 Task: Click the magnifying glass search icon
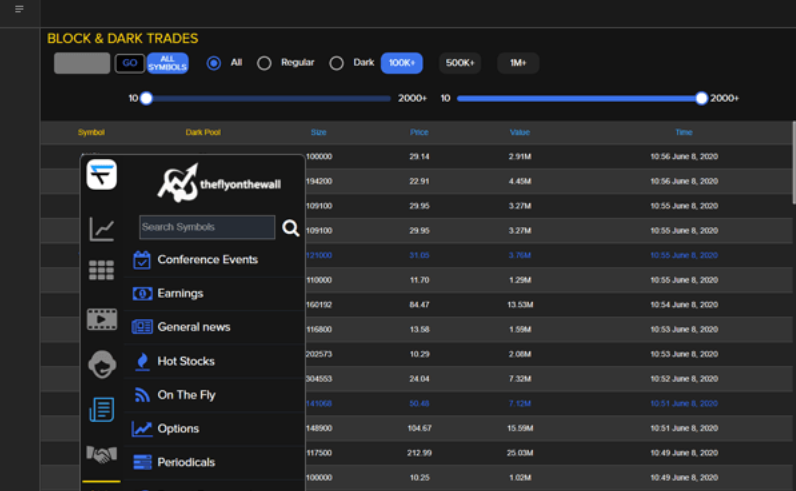(x=290, y=228)
